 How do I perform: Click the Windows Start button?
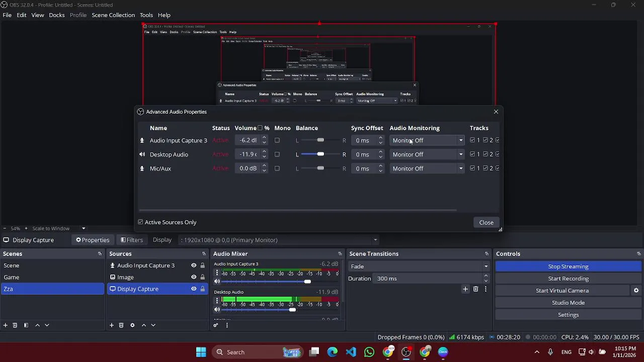(201, 352)
